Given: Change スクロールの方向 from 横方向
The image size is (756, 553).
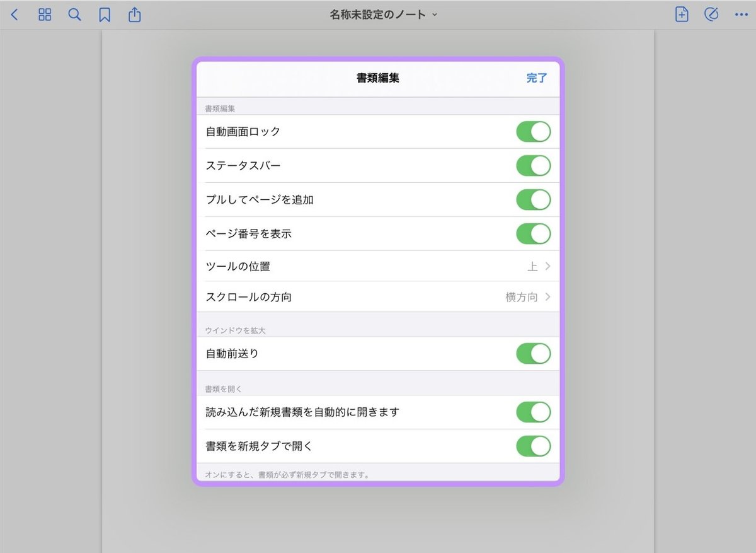Looking at the screenshot, I should tap(378, 296).
